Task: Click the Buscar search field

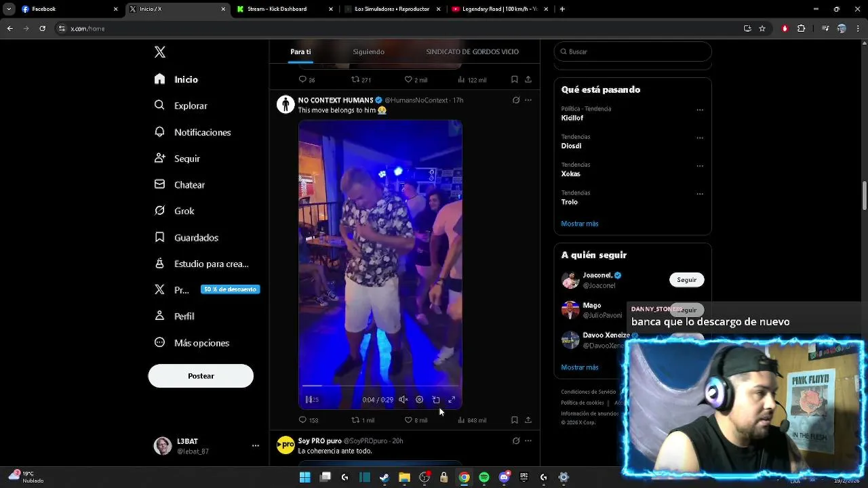Action: (633, 52)
